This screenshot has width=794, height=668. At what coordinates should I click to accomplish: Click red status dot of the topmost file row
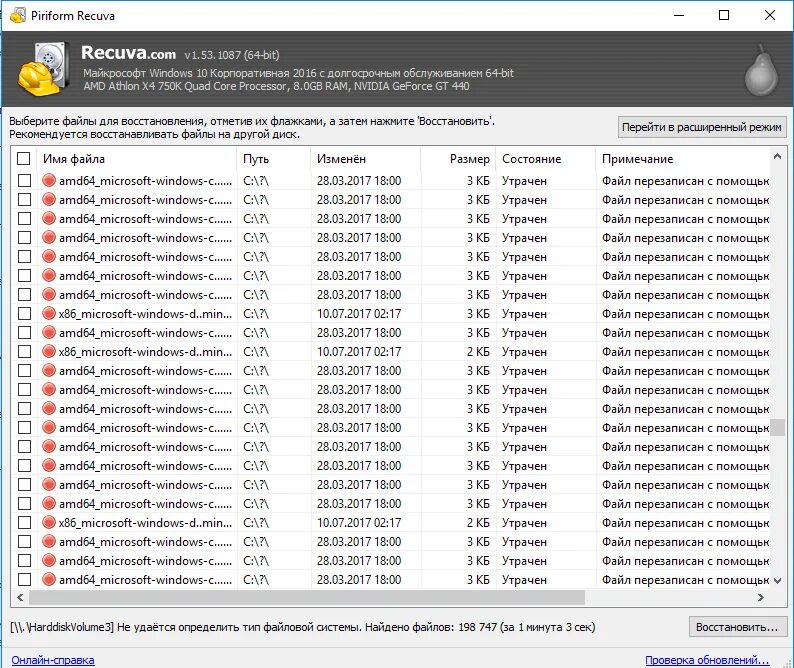pos(49,180)
